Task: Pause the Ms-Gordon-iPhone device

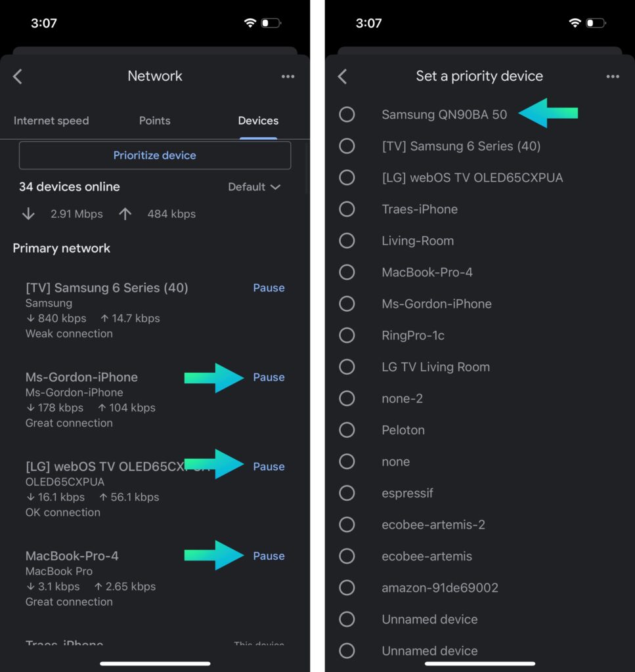Action: 269,377
